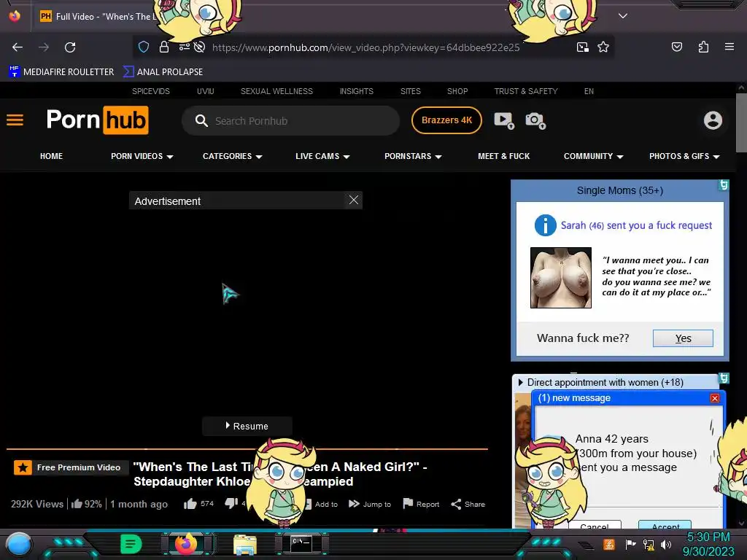This screenshot has height=560, width=747.
Task: Open Firefox View icon left of tabs
Action: click(15, 16)
